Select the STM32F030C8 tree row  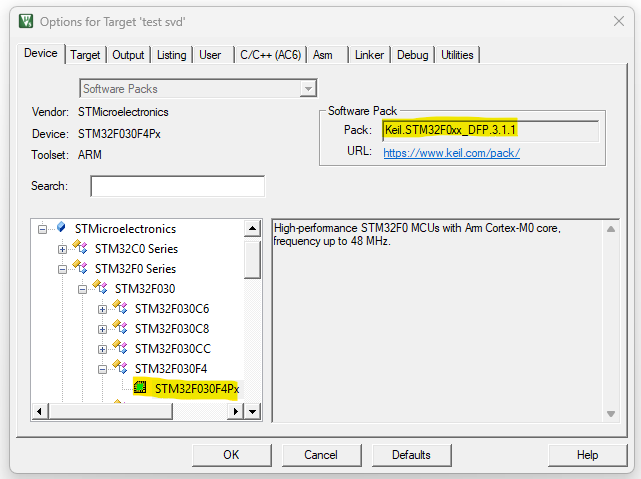click(x=172, y=329)
